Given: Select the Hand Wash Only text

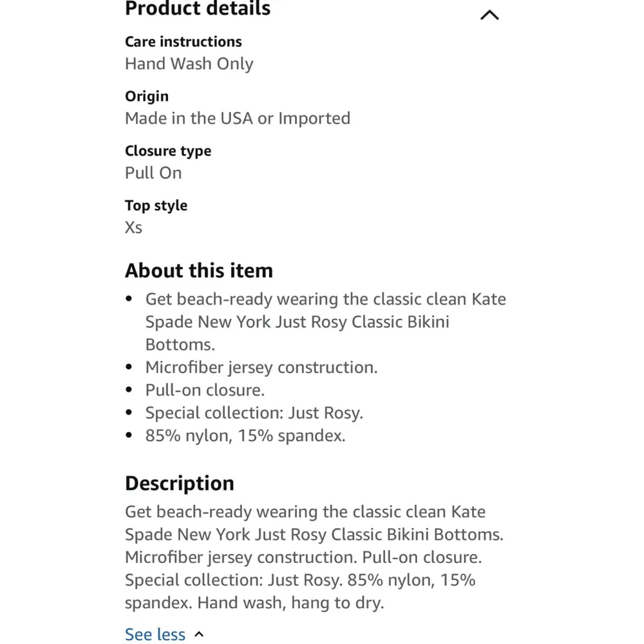Looking at the screenshot, I should point(189,64).
